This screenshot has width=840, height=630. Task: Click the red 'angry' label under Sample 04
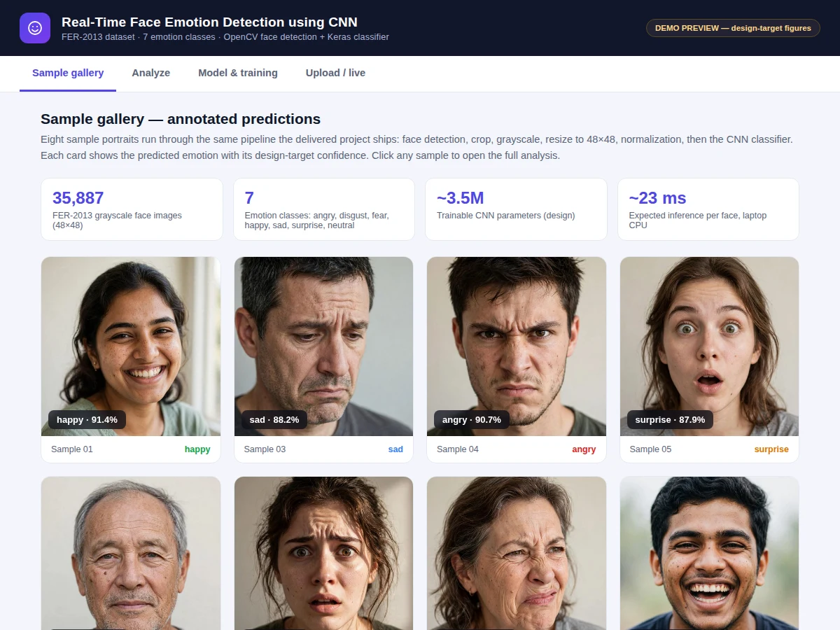pos(584,449)
